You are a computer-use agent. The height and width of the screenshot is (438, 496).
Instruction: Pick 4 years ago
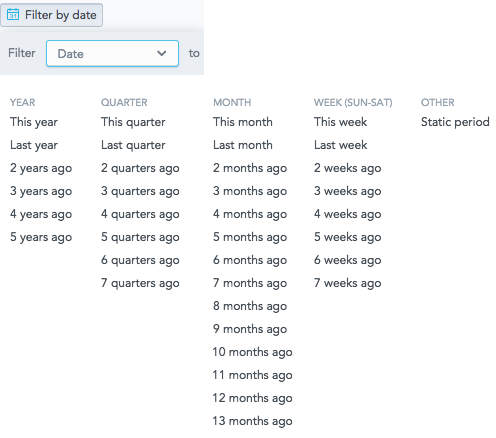[x=41, y=214]
